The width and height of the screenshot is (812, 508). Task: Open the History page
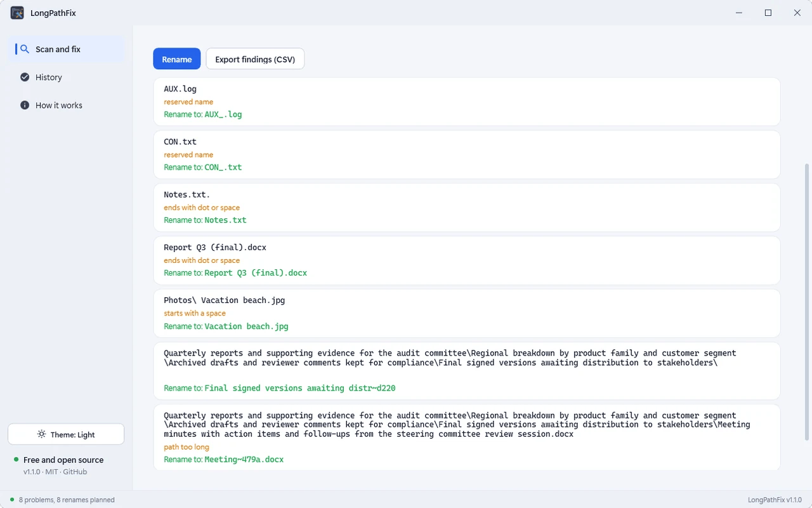point(66,77)
